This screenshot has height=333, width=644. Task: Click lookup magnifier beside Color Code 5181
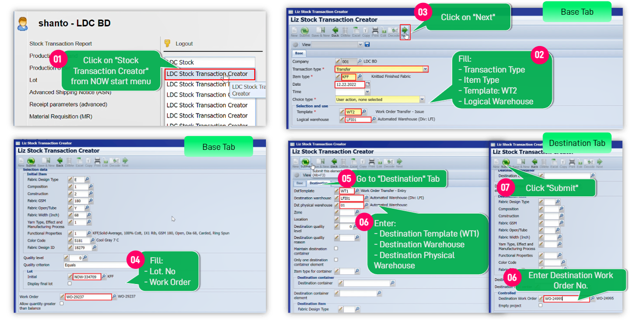click(92, 240)
